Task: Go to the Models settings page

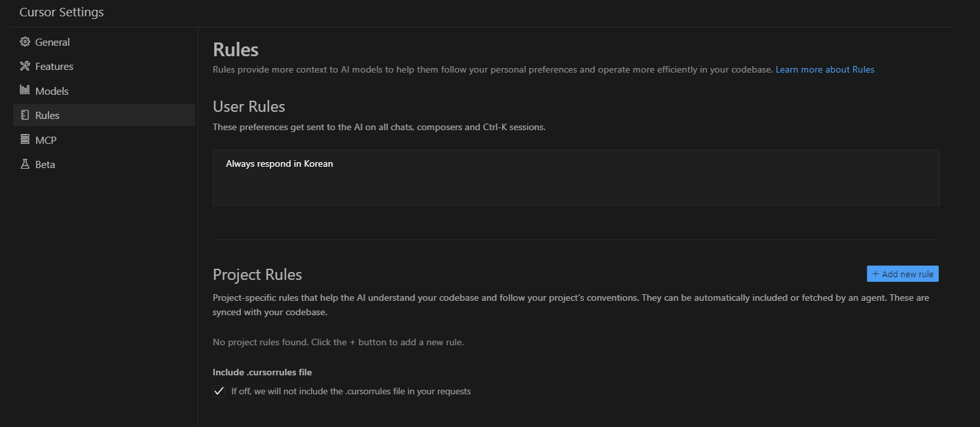Action: tap(104, 91)
